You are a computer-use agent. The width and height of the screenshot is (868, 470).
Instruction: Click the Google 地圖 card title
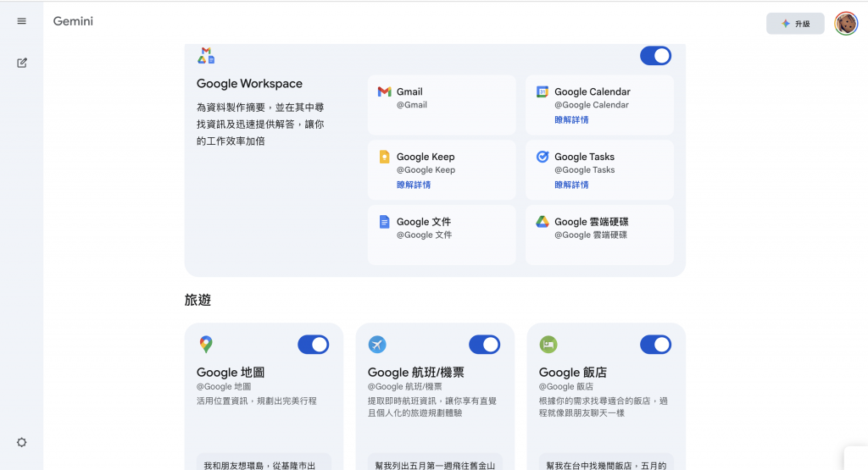pos(231,373)
